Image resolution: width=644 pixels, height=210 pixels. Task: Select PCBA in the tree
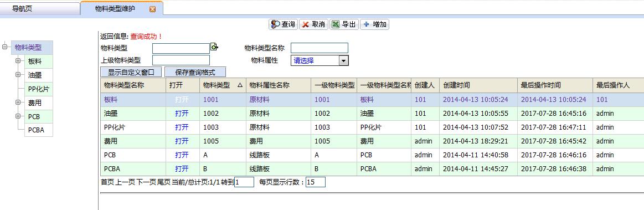click(39, 130)
